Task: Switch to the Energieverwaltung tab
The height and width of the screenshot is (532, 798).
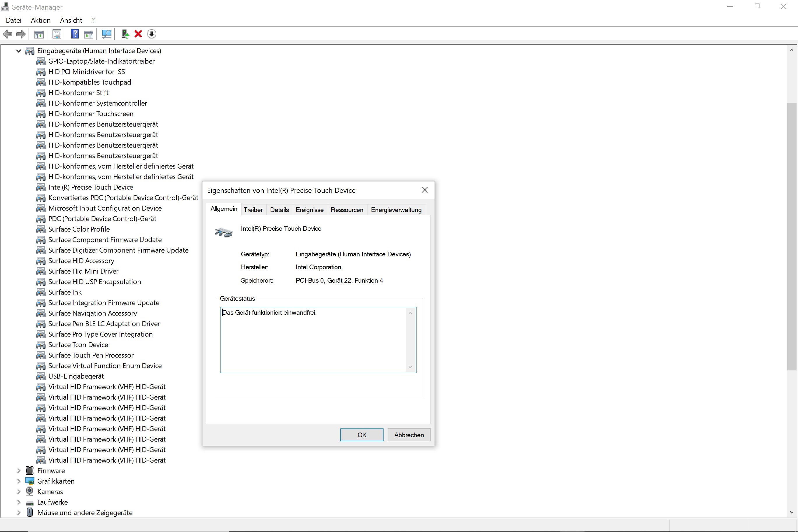Action: coord(396,210)
